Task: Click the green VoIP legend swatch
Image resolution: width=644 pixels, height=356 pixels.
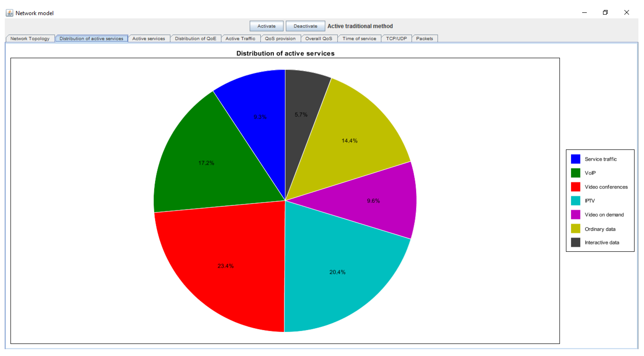Action: coord(575,173)
